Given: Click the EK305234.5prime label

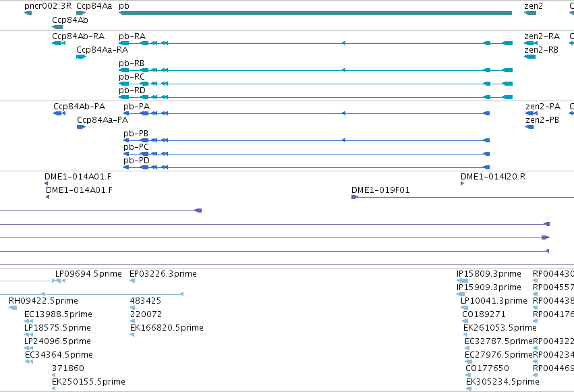Looking at the screenshot, I should 503,382.
